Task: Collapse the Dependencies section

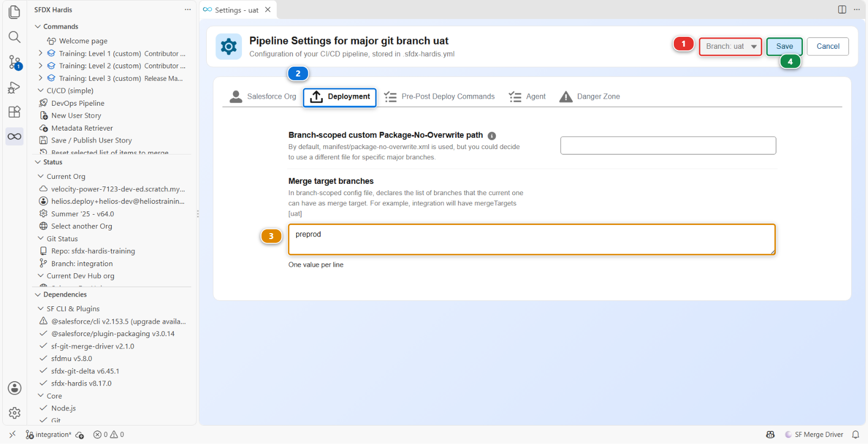Action: coord(38,294)
